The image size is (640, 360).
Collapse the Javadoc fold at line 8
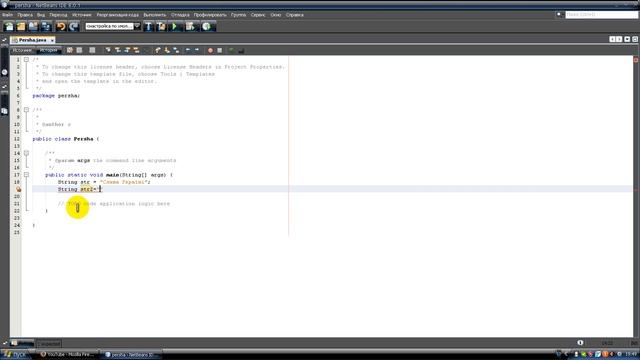point(26,110)
